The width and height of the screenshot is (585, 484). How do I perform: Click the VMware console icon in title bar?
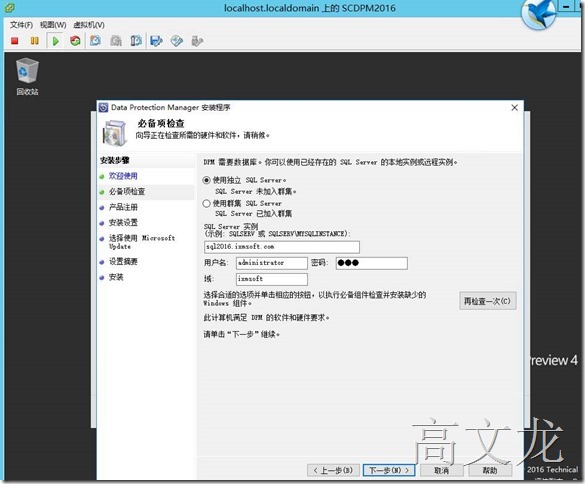coord(9,7)
